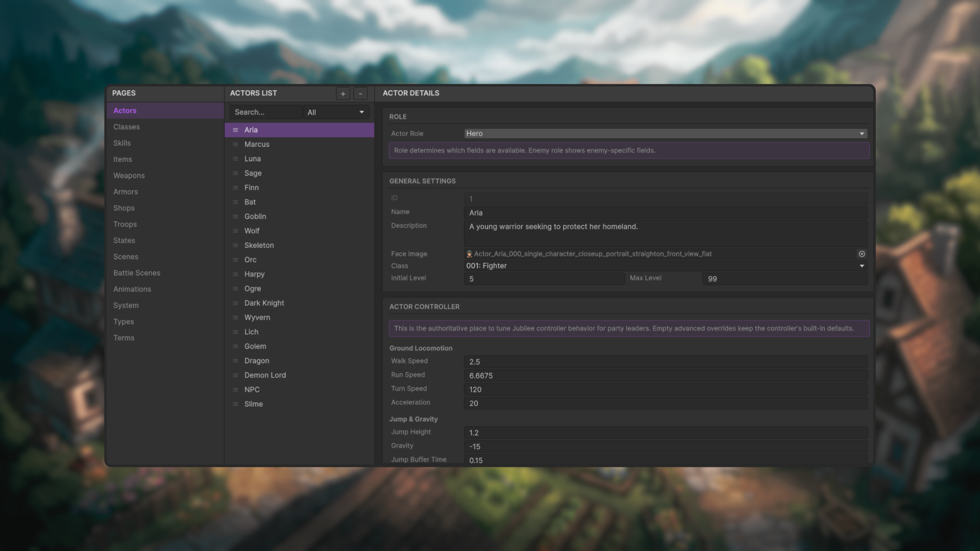Click the remove actor minus button

point(360,93)
